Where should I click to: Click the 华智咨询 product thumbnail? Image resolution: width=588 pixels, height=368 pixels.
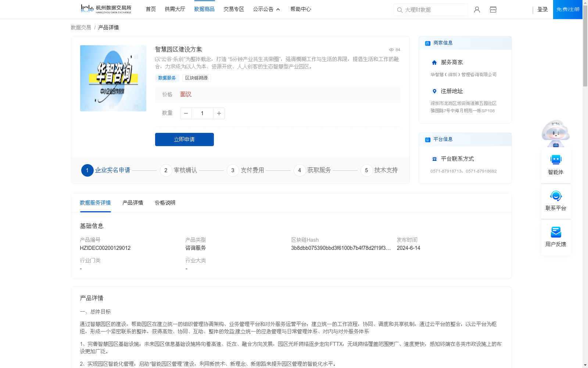click(x=113, y=78)
